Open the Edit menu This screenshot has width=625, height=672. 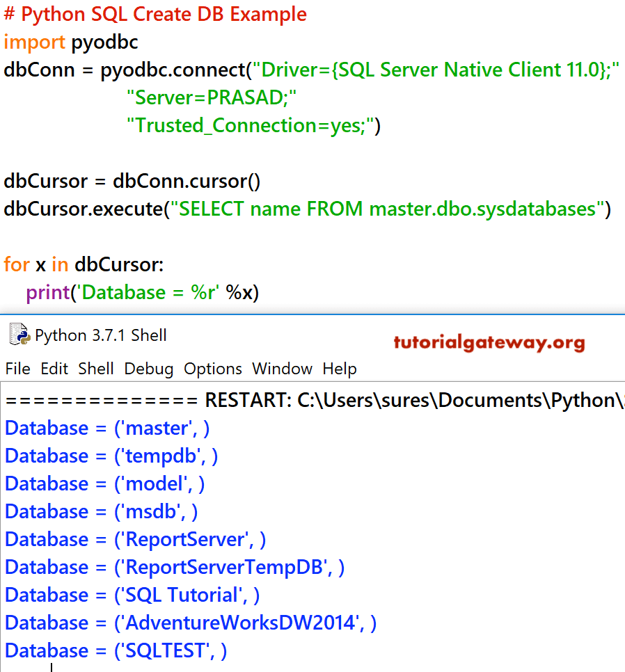point(54,369)
